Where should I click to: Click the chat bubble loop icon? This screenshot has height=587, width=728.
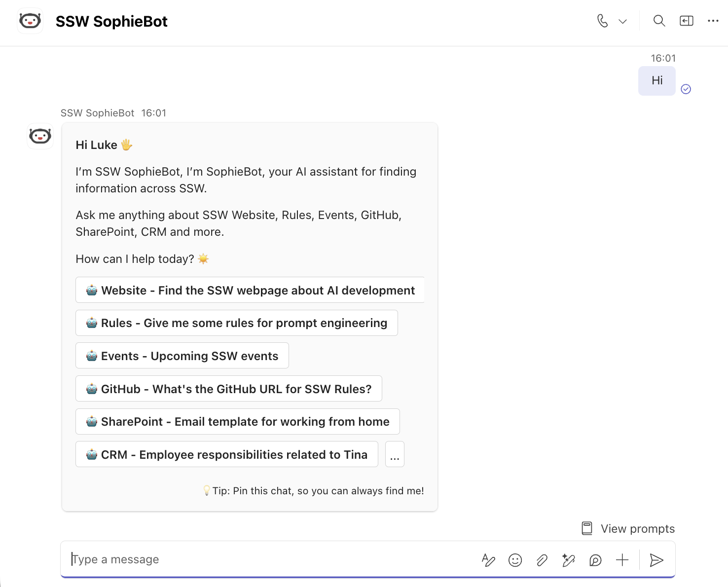595,560
